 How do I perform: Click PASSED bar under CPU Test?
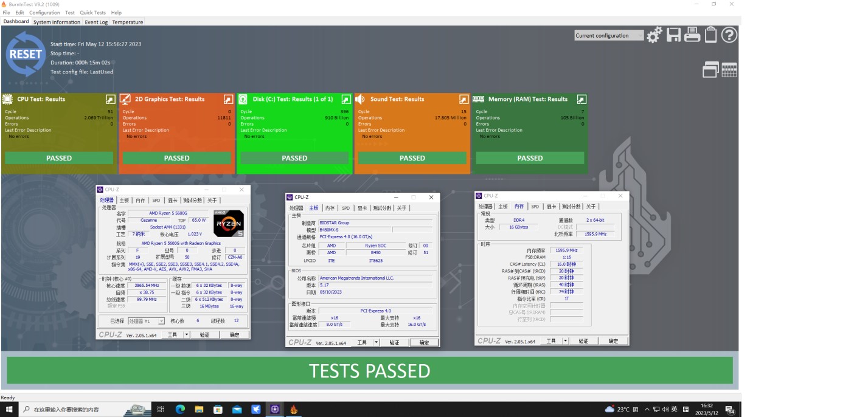point(59,158)
